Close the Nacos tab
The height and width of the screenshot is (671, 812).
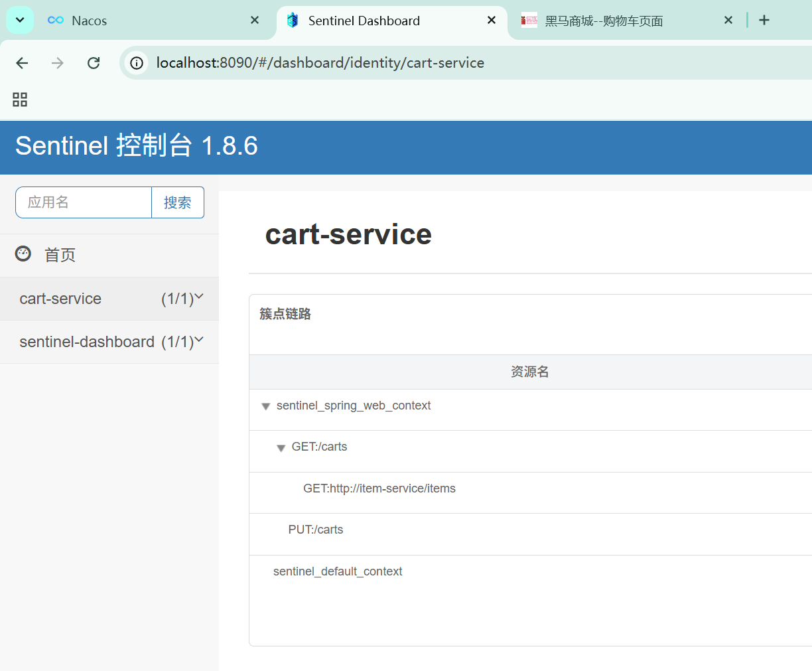click(x=255, y=21)
